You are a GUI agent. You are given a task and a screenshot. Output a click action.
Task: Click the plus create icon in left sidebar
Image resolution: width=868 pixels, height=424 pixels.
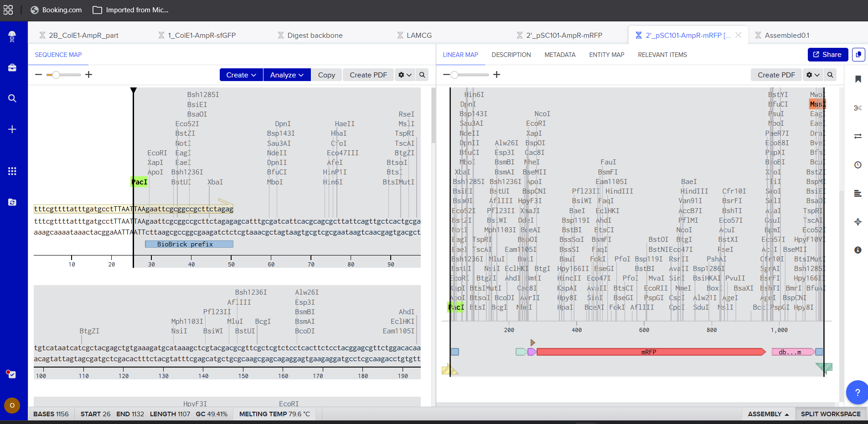12,129
